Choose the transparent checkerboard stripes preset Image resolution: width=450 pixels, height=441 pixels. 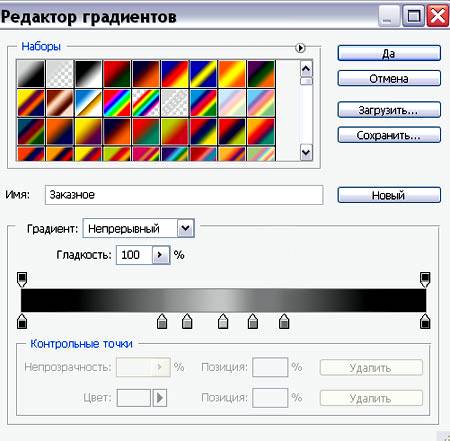(x=174, y=103)
